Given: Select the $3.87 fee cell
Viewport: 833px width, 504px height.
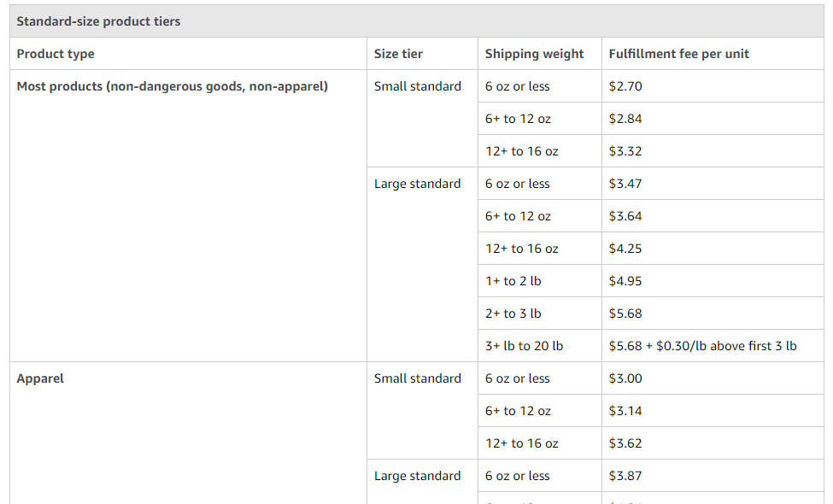Looking at the screenshot, I should point(713,476).
